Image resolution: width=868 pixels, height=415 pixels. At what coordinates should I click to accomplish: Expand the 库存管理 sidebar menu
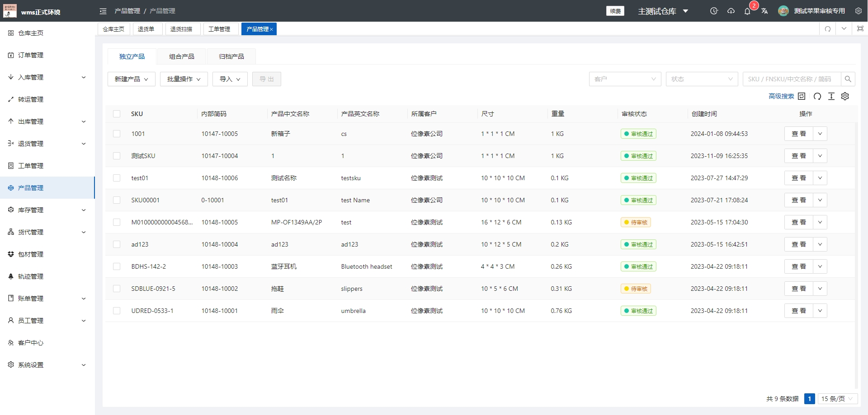pos(47,210)
